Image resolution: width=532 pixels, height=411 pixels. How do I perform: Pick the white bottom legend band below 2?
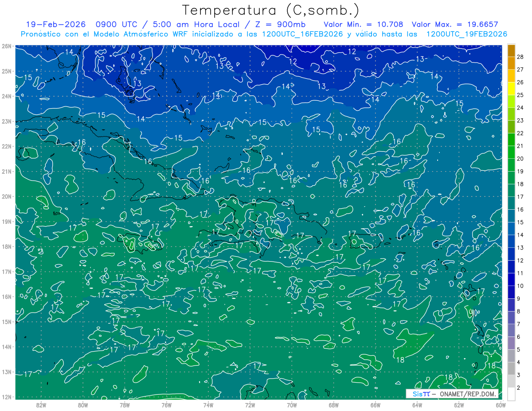pyautogui.click(x=511, y=393)
